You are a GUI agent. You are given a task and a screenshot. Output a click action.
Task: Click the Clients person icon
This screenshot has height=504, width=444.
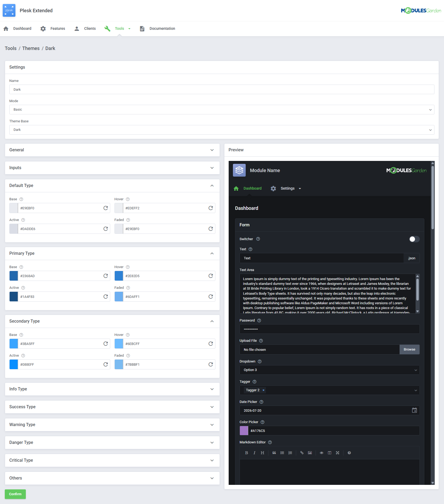click(77, 28)
